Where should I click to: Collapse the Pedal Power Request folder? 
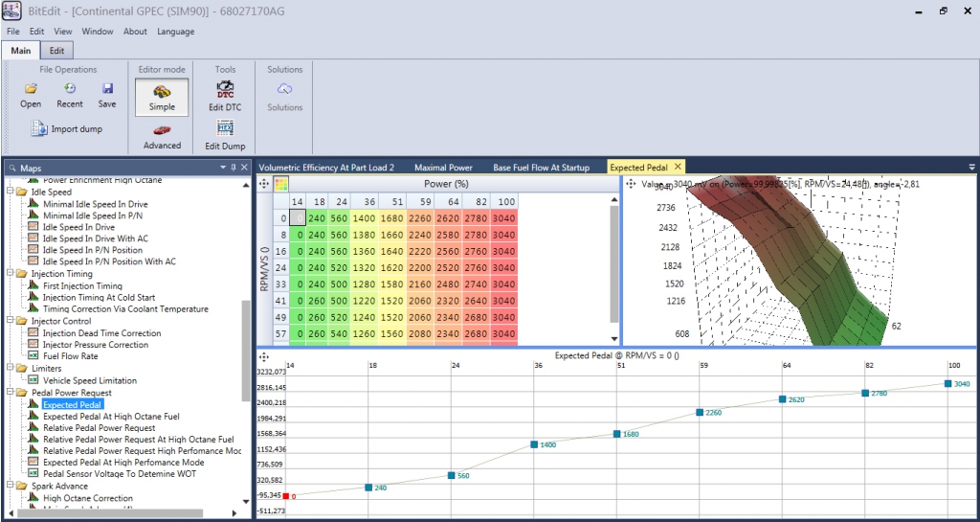click(x=10, y=393)
